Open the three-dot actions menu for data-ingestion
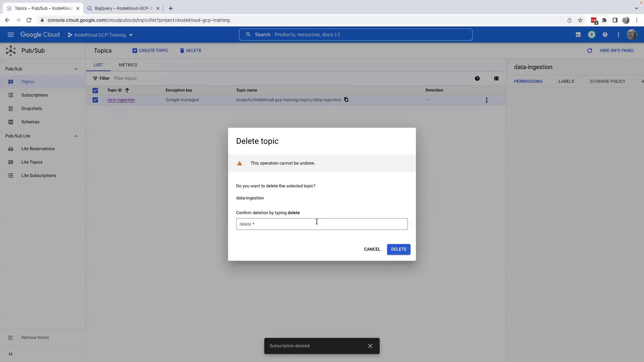This screenshot has width=644, height=362. (x=486, y=100)
